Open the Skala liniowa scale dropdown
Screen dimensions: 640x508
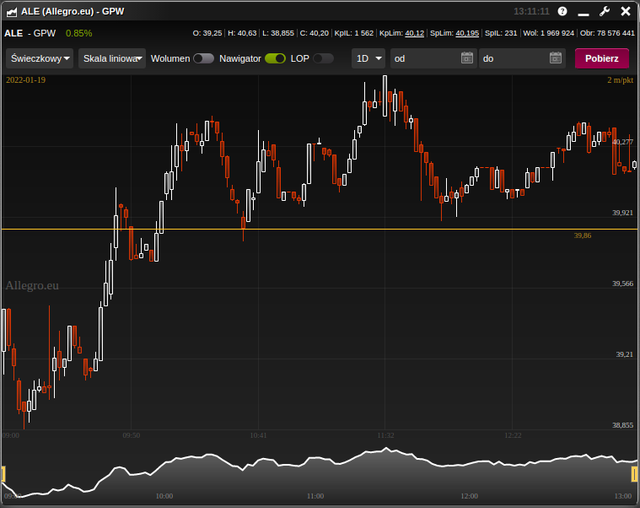click(x=112, y=58)
